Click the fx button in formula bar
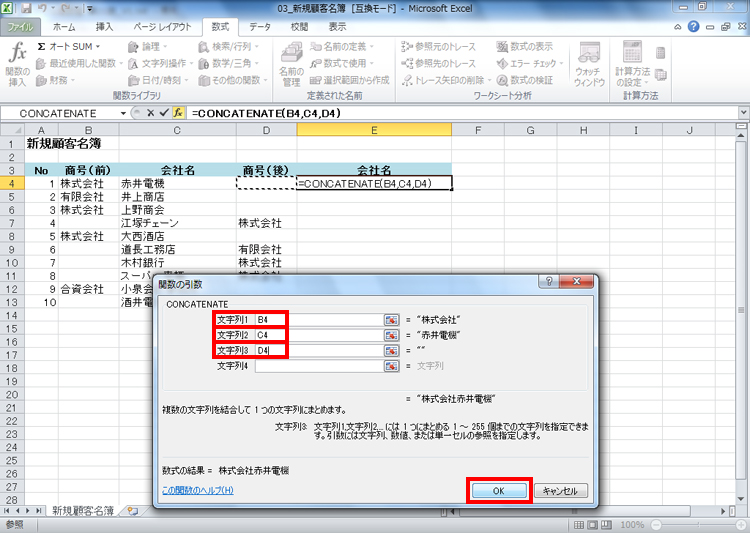750x533 pixels. (178, 113)
